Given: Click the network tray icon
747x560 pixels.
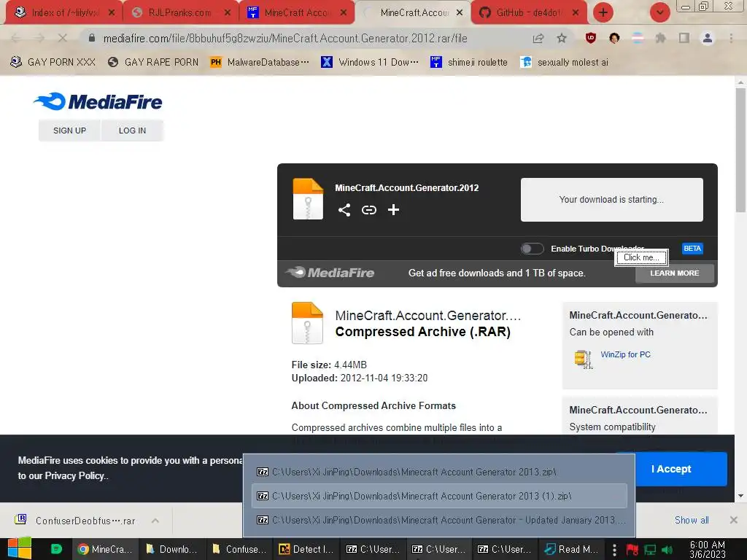Looking at the screenshot, I should 650,550.
